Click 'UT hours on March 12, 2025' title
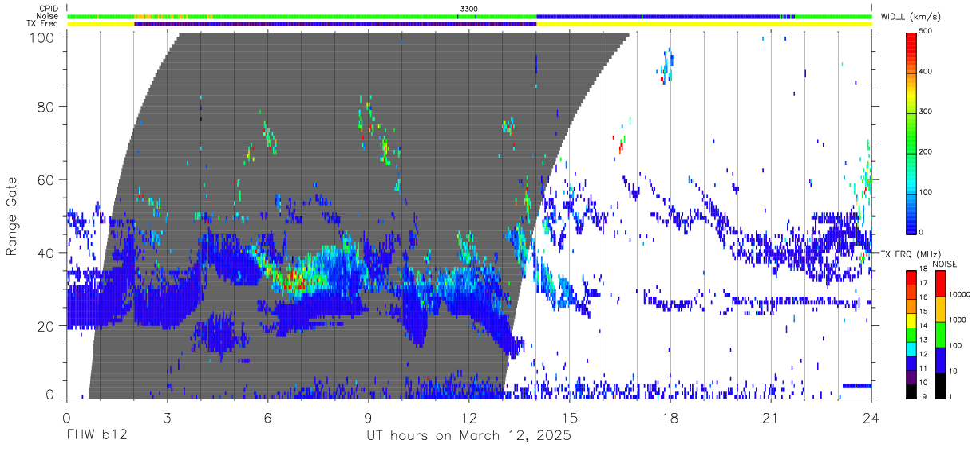The height and width of the screenshot is (452, 980). click(x=468, y=436)
